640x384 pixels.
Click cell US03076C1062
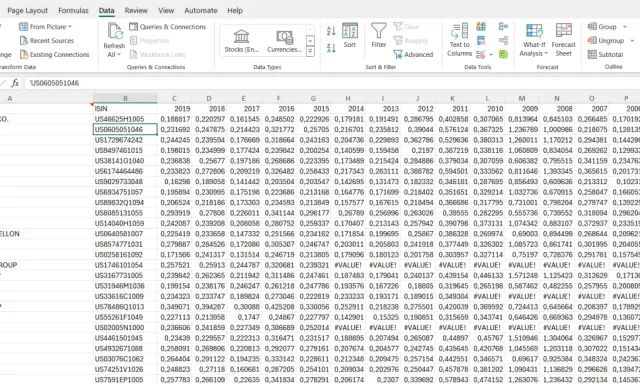(x=125, y=359)
